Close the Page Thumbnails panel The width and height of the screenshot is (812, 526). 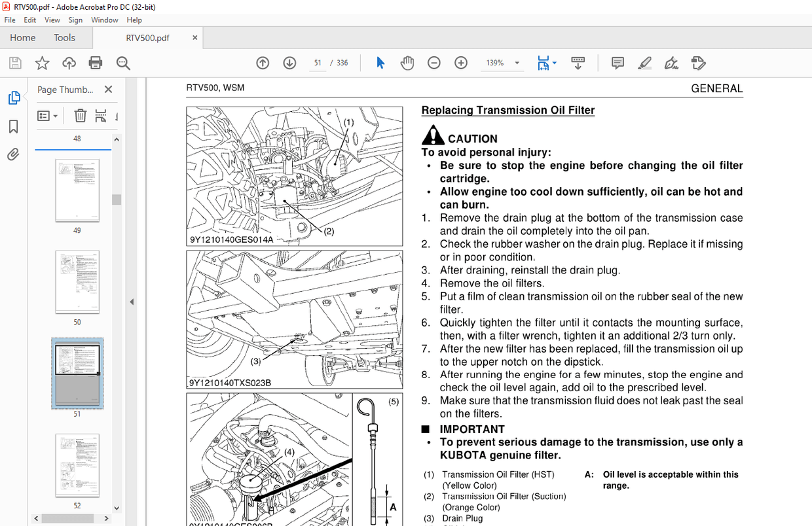tap(108, 89)
